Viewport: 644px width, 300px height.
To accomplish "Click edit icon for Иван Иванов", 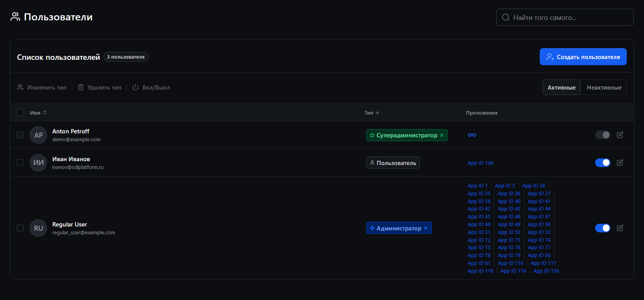I will tap(620, 163).
